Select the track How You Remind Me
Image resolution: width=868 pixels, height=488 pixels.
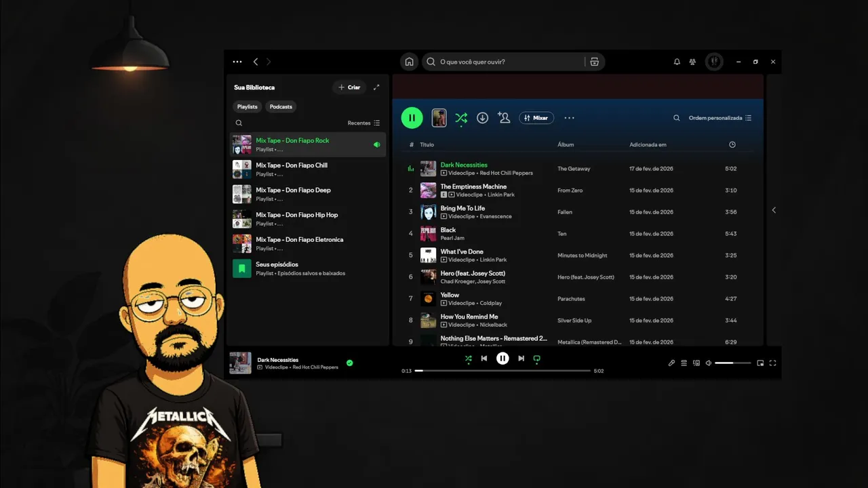[x=578, y=321]
